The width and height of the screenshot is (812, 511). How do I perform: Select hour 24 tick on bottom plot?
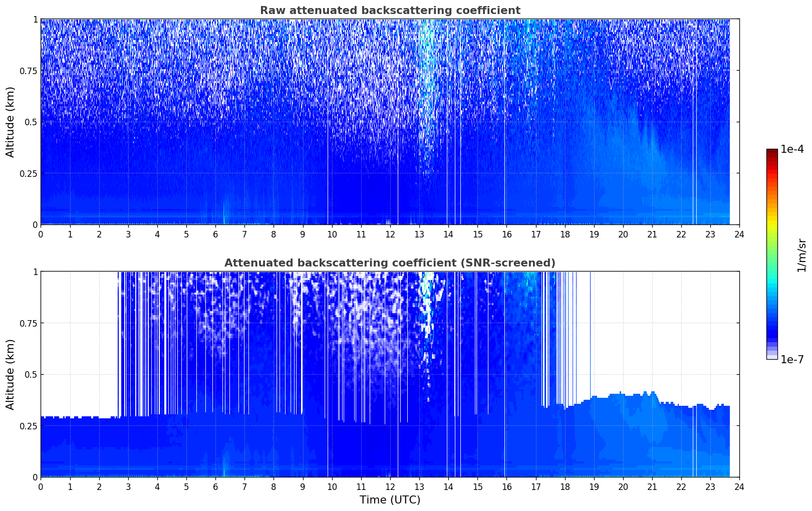click(x=739, y=486)
